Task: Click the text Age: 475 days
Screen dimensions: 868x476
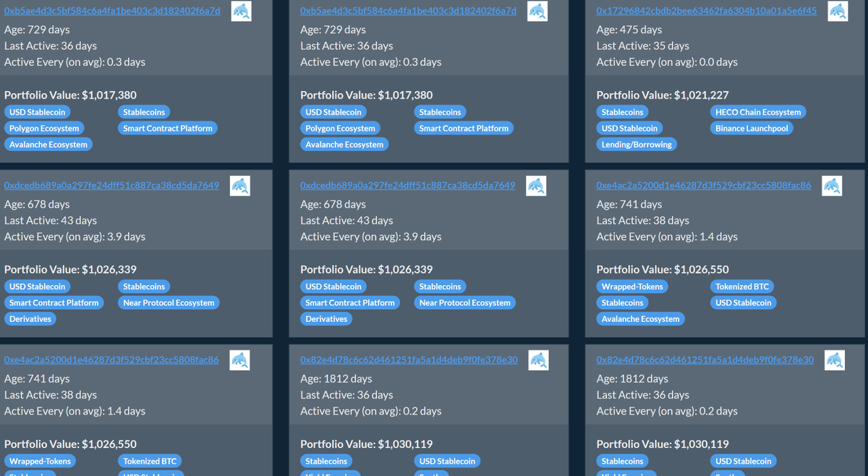Action: point(629,30)
